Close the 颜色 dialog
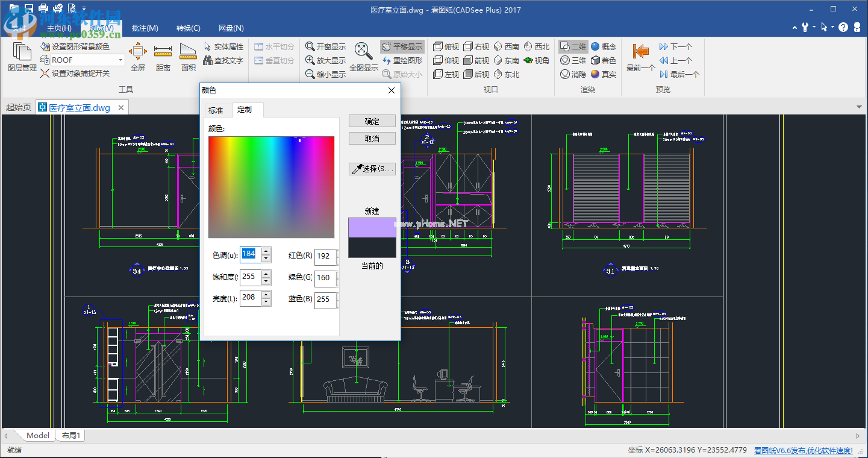The image size is (868, 458). coord(392,90)
